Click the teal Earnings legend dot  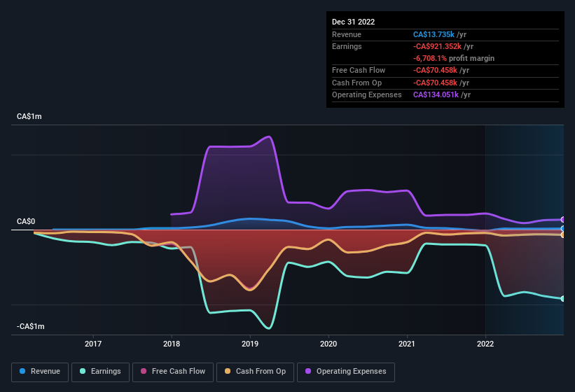83,371
